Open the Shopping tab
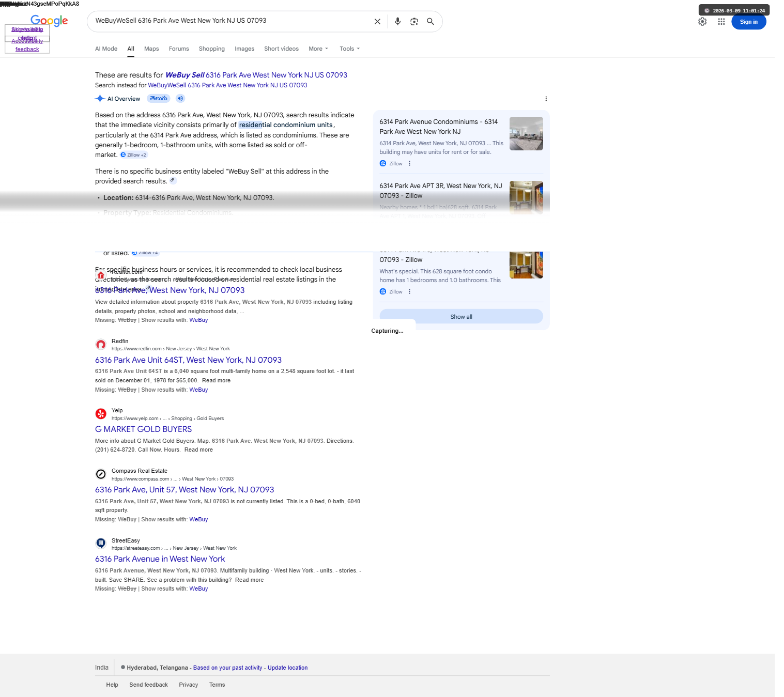 tap(212, 49)
